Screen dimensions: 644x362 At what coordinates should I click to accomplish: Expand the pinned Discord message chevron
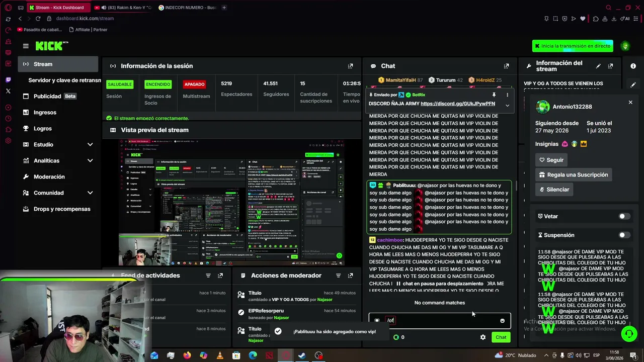point(507,105)
